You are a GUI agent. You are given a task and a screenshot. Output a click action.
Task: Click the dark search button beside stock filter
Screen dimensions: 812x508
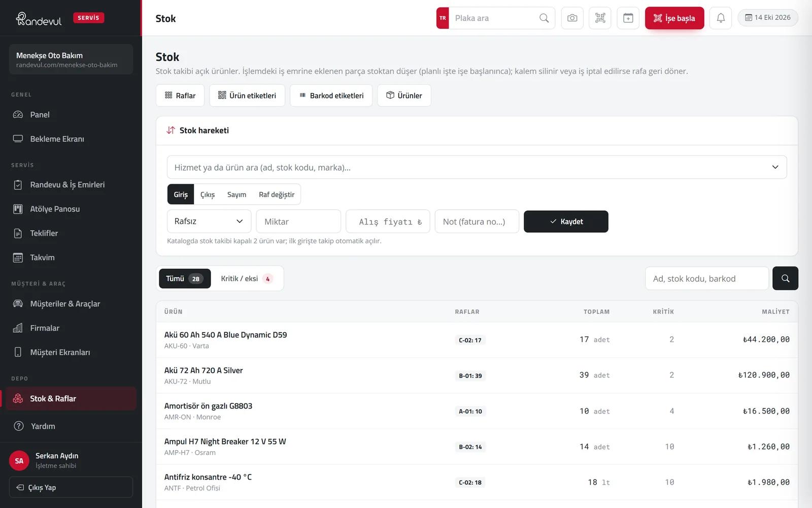(x=785, y=278)
